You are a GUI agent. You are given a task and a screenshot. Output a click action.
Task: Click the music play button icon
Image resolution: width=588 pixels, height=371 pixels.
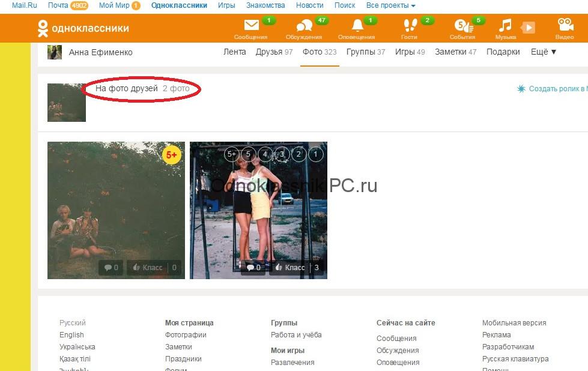[x=528, y=28]
